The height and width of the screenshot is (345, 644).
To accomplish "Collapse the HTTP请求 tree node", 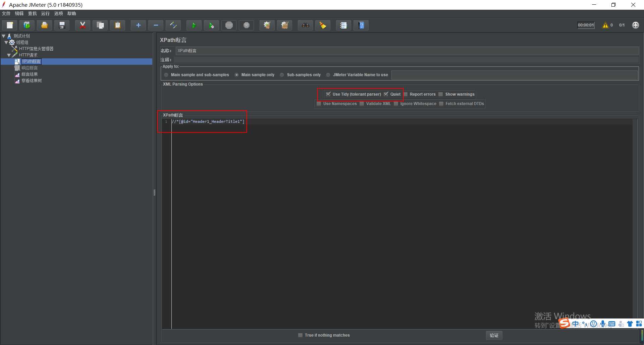I will [x=9, y=55].
